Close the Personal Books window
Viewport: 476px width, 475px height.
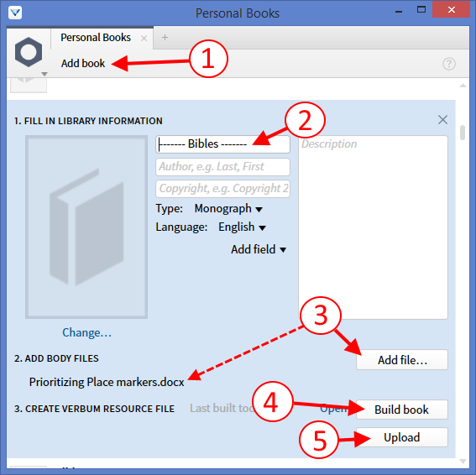[452, 10]
